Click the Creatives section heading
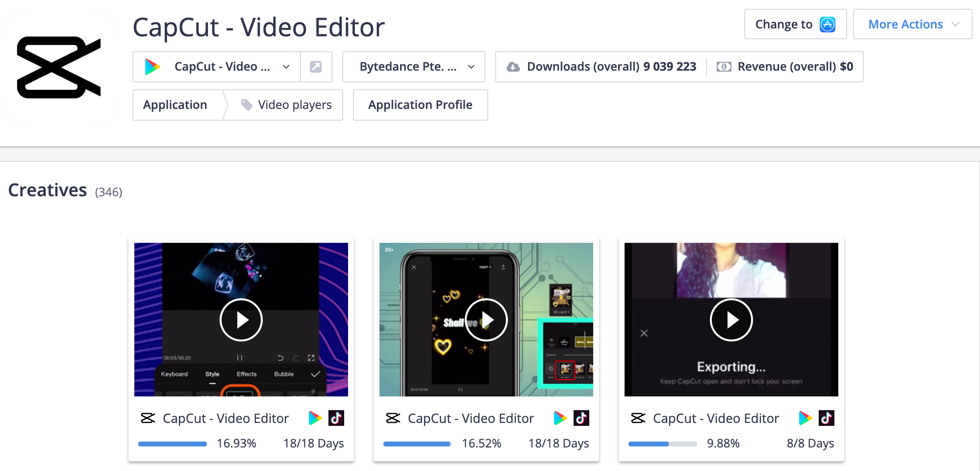 click(x=48, y=190)
